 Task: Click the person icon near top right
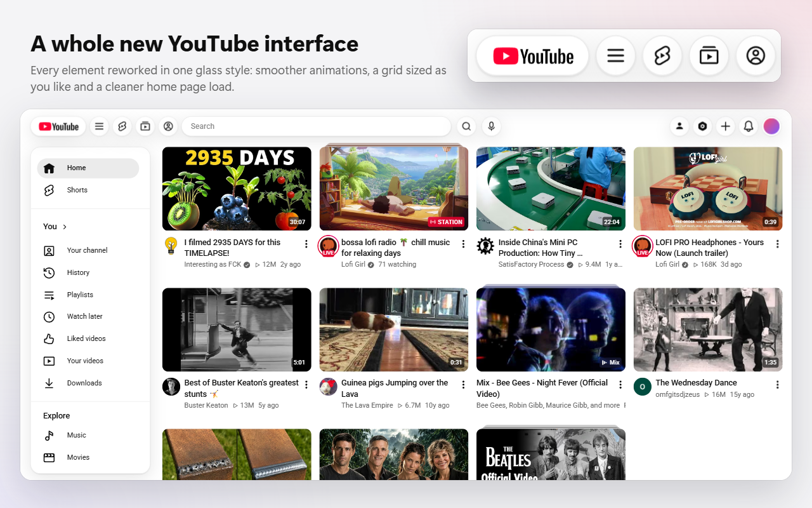click(679, 126)
